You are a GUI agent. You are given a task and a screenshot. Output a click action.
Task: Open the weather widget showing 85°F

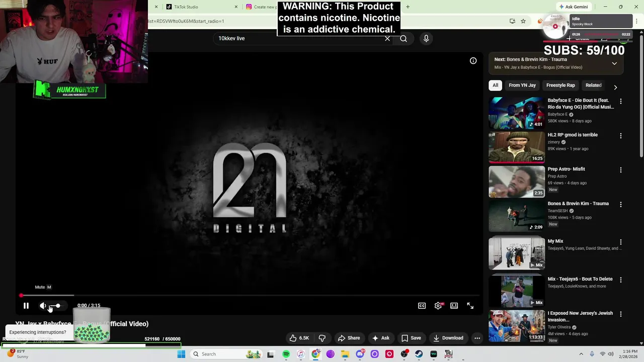pyautogui.click(x=17, y=354)
